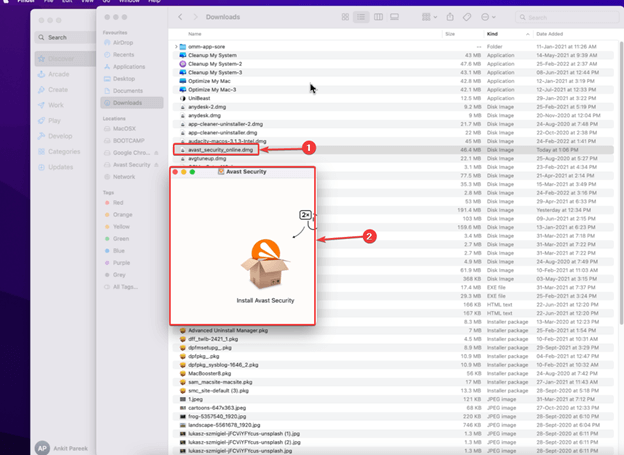Screen dimensions: 624x455
Task: Select Downloads in Finder sidebar
Action: tap(132, 103)
